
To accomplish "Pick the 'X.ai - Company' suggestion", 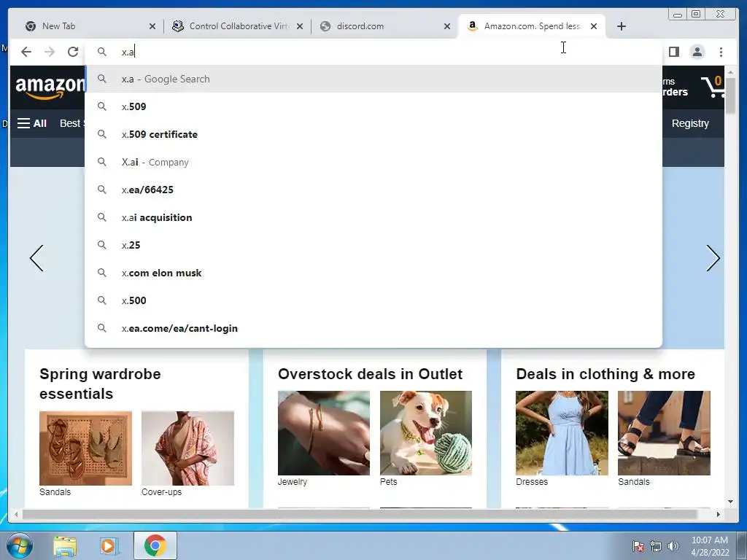I will pos(373,162).
